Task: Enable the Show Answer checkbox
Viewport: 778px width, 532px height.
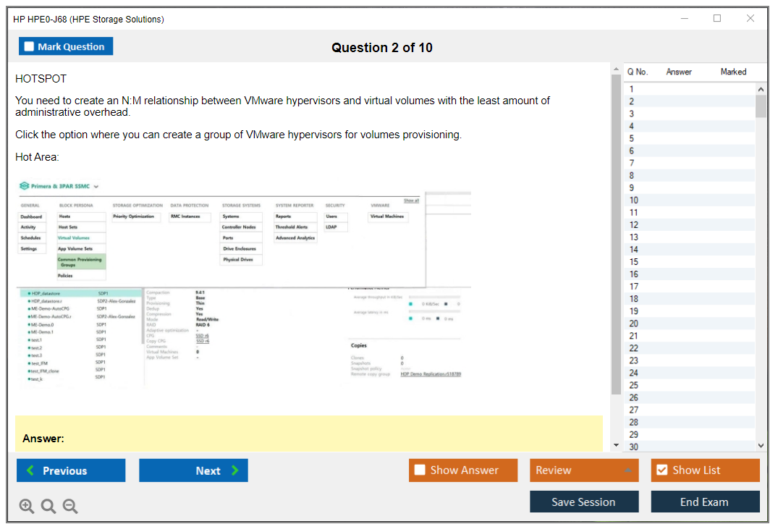Action: tap(420, 470)
